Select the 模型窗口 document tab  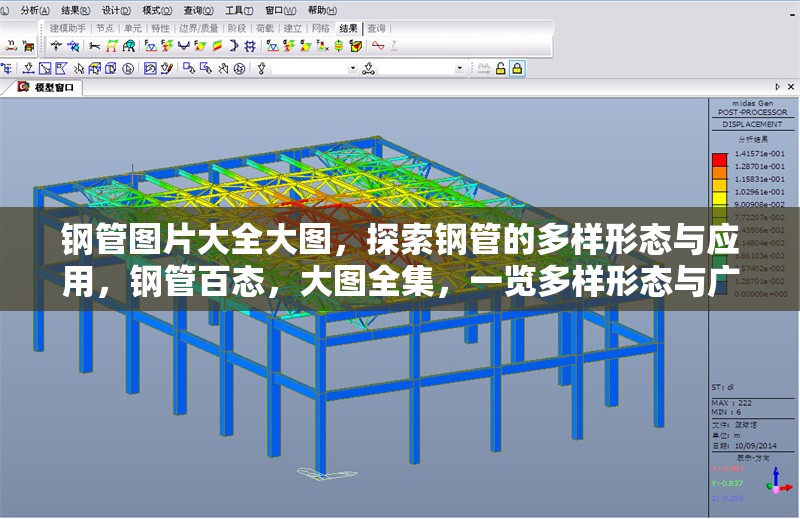(x=52, y=87)
